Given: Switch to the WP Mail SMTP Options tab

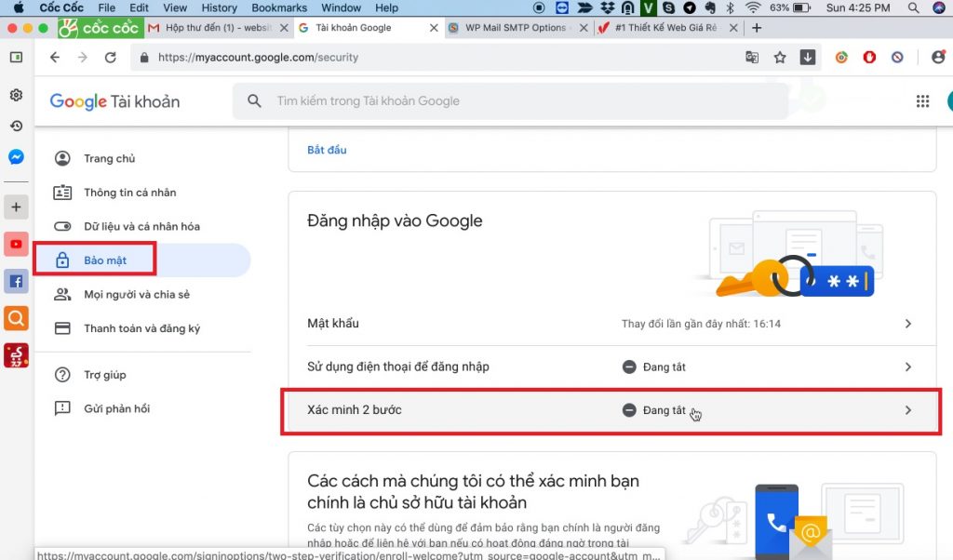Looking at the screenshot, I should click(515, 28).
